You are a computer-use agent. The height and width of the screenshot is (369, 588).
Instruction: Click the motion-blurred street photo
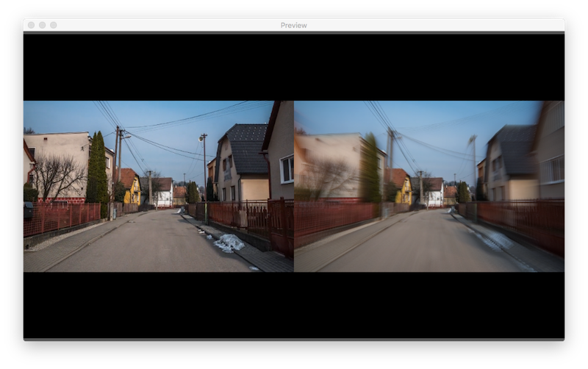coord(429,186)
